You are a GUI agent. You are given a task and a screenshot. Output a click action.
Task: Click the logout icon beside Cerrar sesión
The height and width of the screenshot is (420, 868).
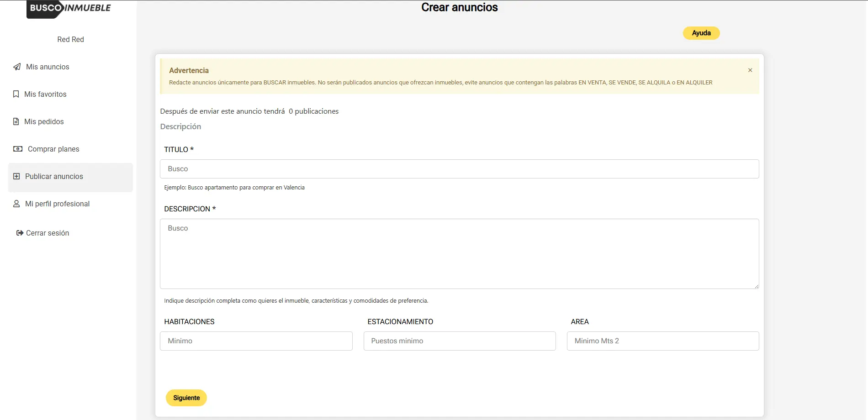[x=20, y=233]
